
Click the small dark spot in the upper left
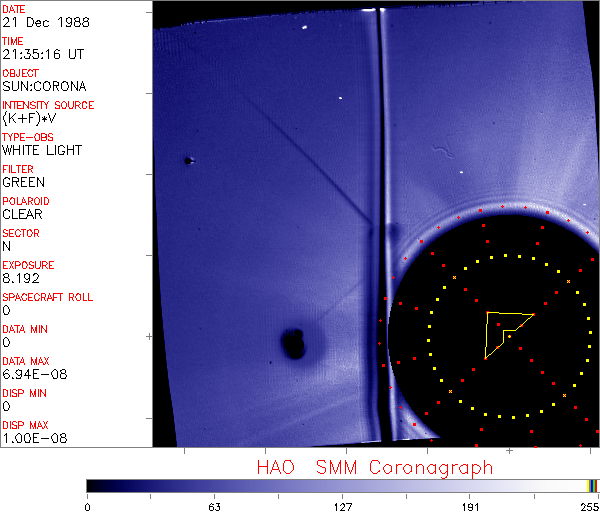[x=188, y=160]
